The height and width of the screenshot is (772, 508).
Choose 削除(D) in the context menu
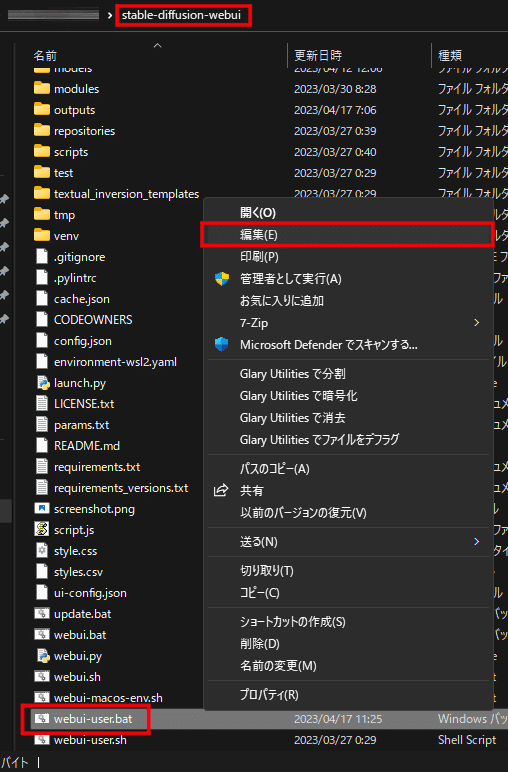[x=349, y=643]
